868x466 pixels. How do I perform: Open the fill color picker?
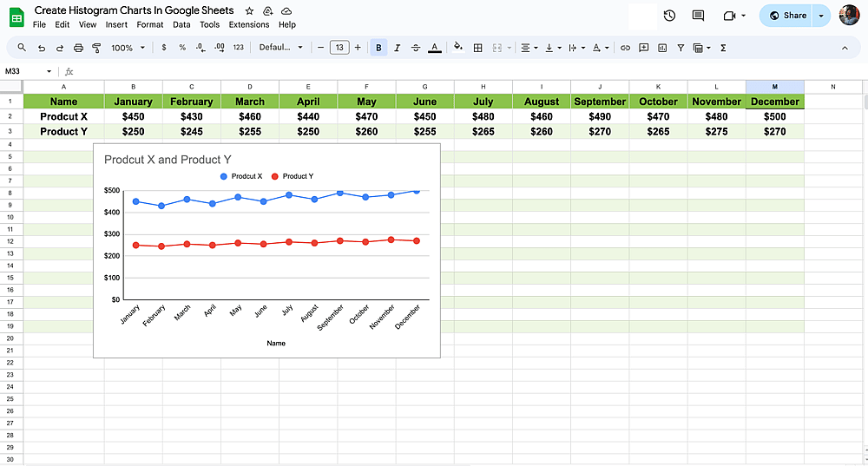coord(457,47)
